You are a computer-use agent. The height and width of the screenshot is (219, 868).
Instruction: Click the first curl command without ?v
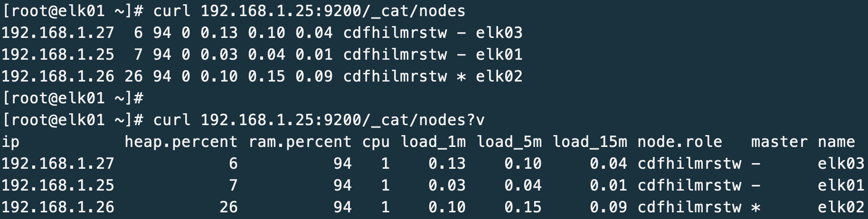click(x=309, y=11)
